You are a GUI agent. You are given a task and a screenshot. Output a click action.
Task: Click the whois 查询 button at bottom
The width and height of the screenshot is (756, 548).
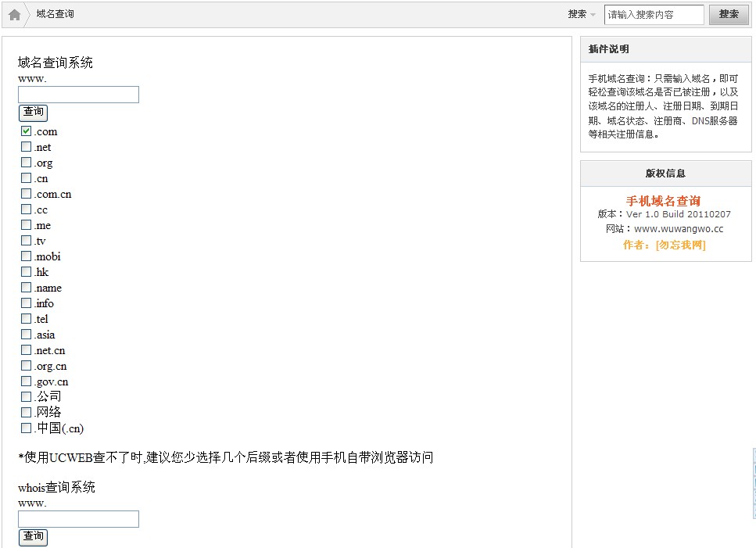[x=33, y=537]
